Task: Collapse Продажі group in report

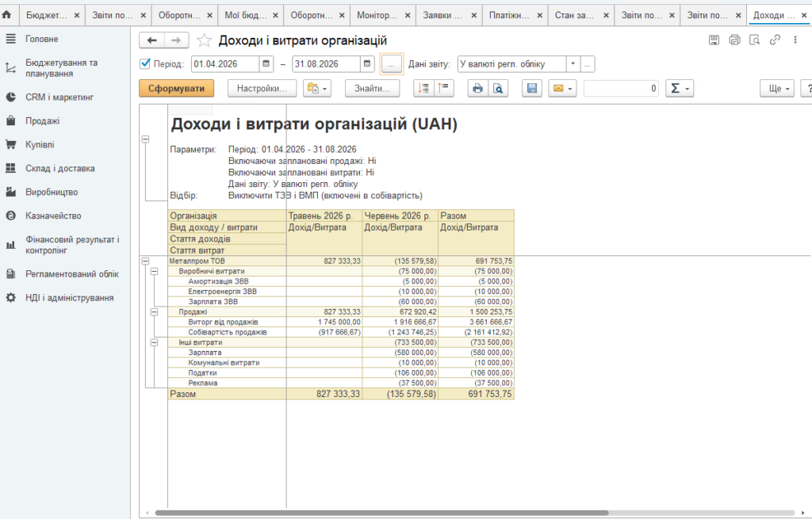Action: click(x=155, y=312)
